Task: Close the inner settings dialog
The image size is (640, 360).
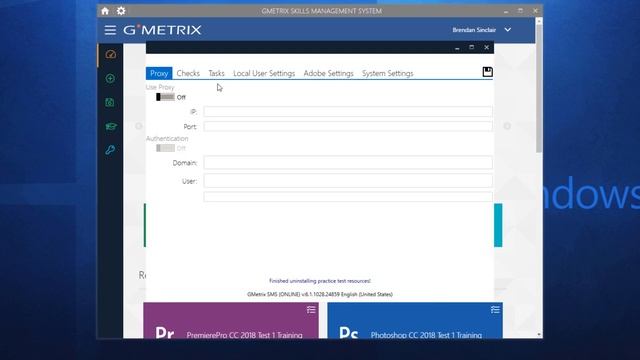Action: pyautogui.click(x=487, y=47)
